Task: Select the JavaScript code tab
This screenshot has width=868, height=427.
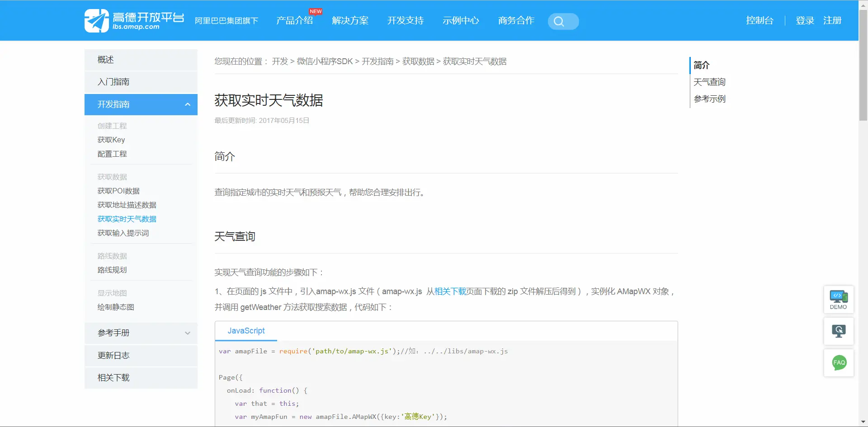Action: (246, 331)
